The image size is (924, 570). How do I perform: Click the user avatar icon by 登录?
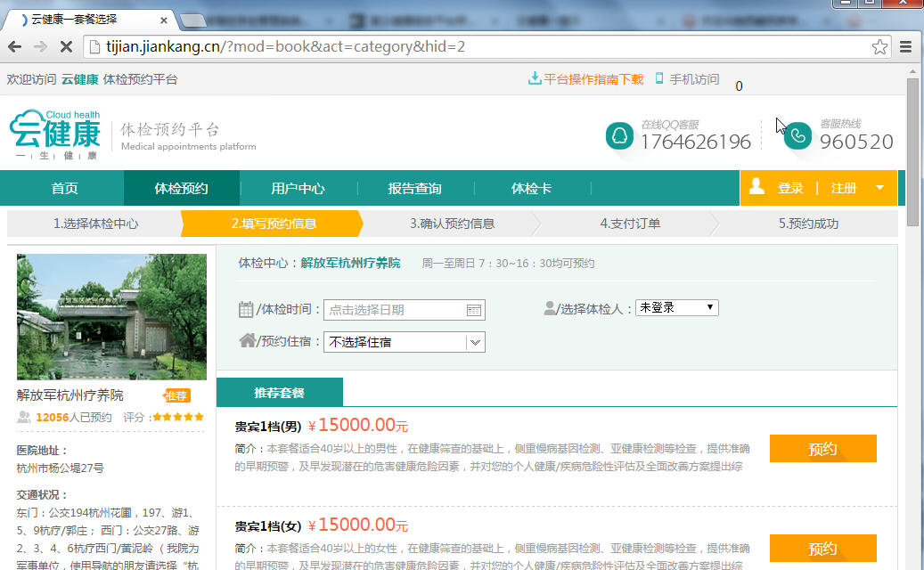point(756,187)
